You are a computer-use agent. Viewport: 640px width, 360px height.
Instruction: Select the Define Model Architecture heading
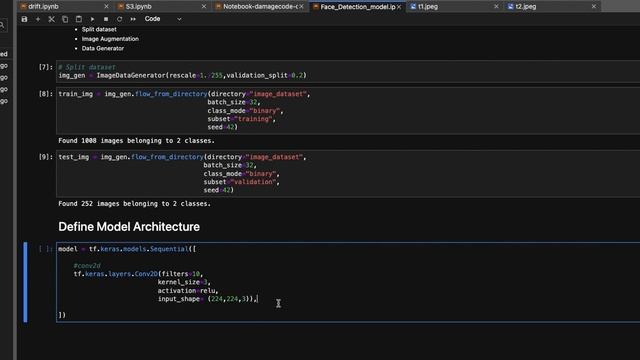(x=129, y=227)
